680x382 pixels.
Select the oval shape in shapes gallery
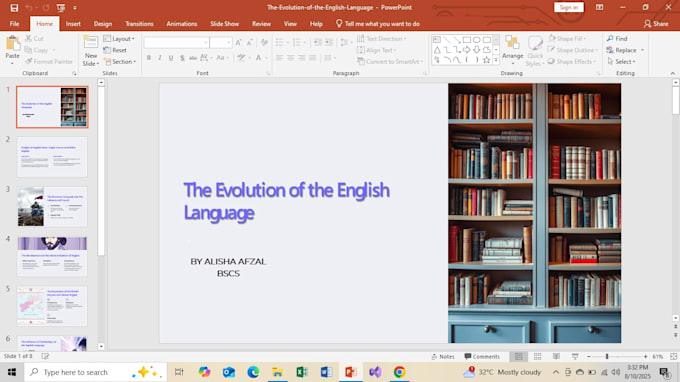477,39
